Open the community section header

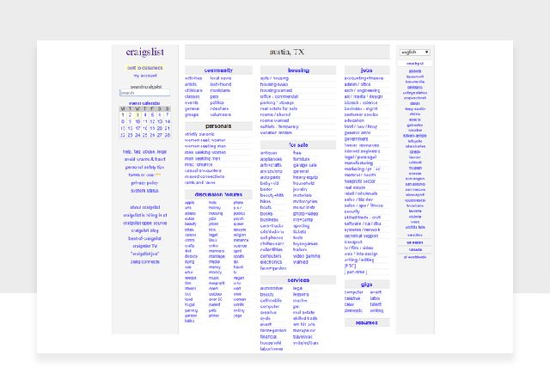tap(218, 70)
